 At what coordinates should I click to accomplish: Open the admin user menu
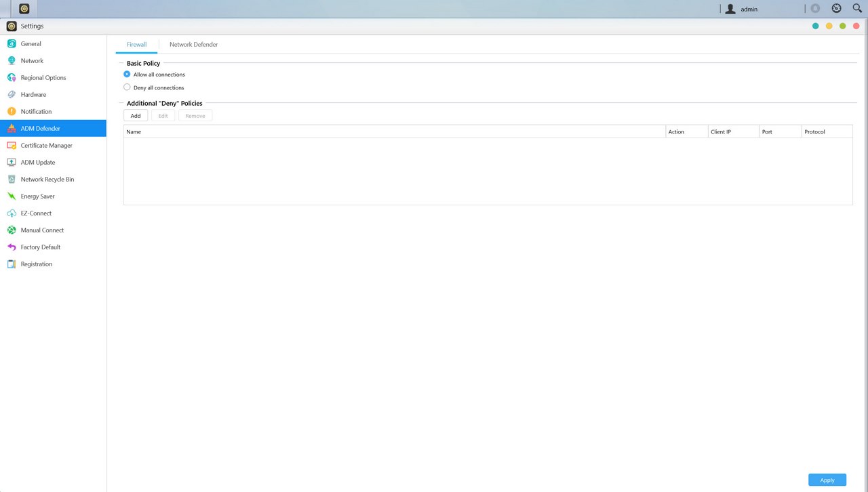point(749,9)
